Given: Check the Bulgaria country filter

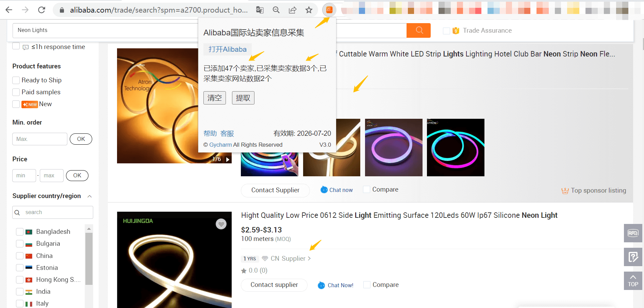Looking at the screenshot, I should pos(20,244).
